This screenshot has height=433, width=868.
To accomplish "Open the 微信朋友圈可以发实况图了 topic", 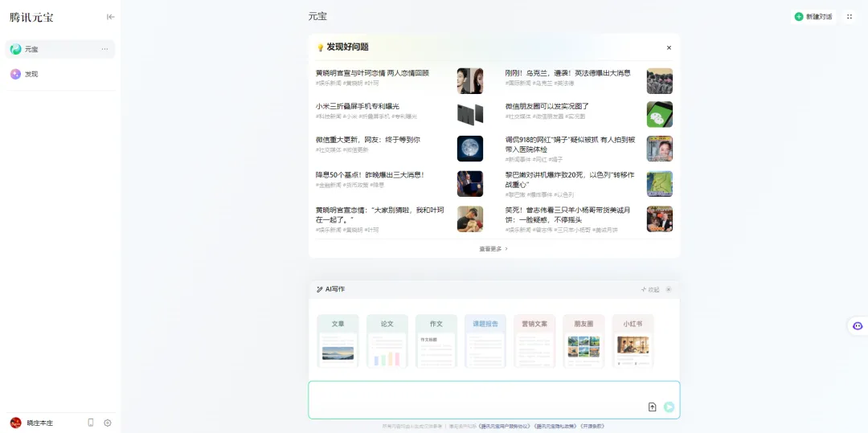I will click(x=547, y=106).
